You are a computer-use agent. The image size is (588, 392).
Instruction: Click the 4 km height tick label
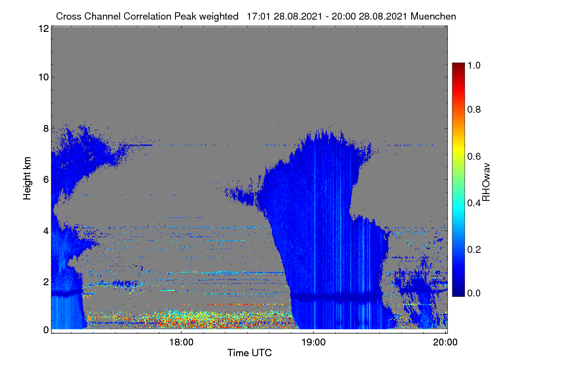(x=46, y=230)
